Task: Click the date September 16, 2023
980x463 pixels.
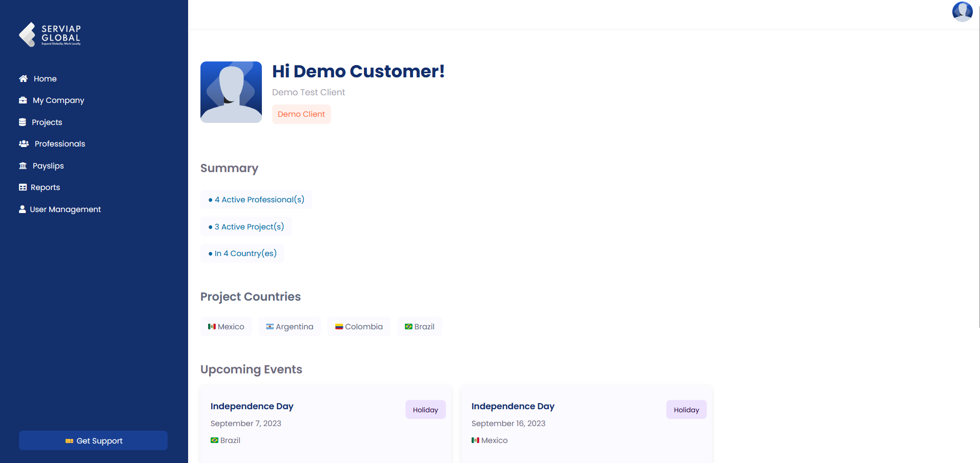Action: (508, 424)
